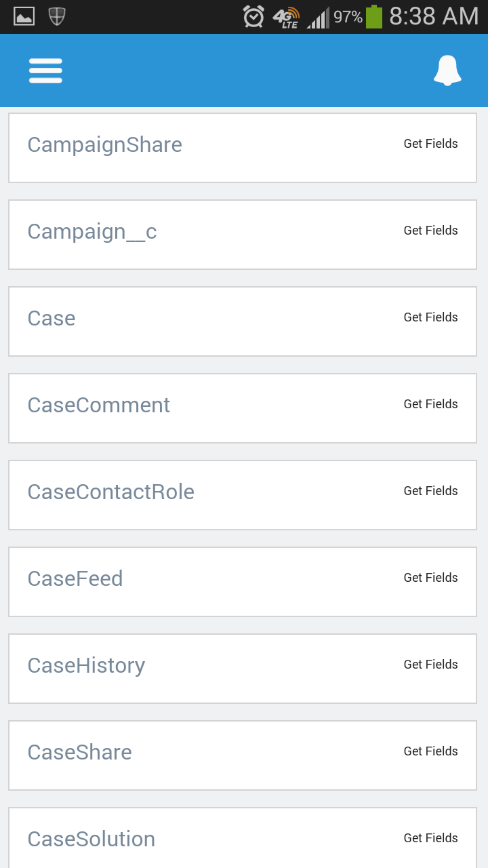Fetch fields for CaseContactRole
Screen dimensions: 488x868
[430, 491]
